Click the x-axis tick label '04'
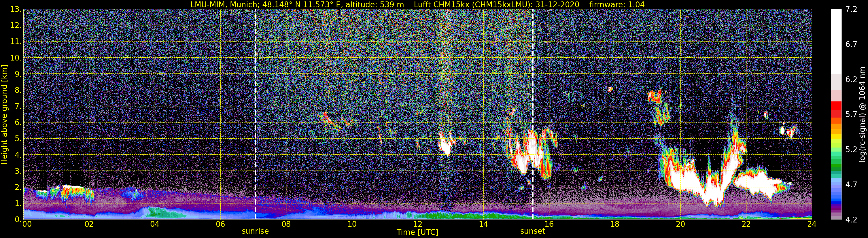The width and height of the screenshot is (868, 238). click(155, 224)
